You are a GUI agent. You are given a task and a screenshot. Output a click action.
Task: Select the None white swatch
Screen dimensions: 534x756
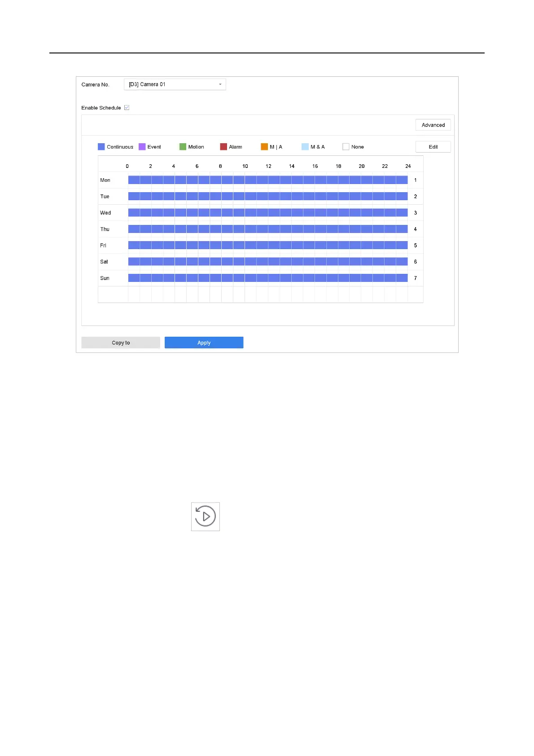[346, 147]
